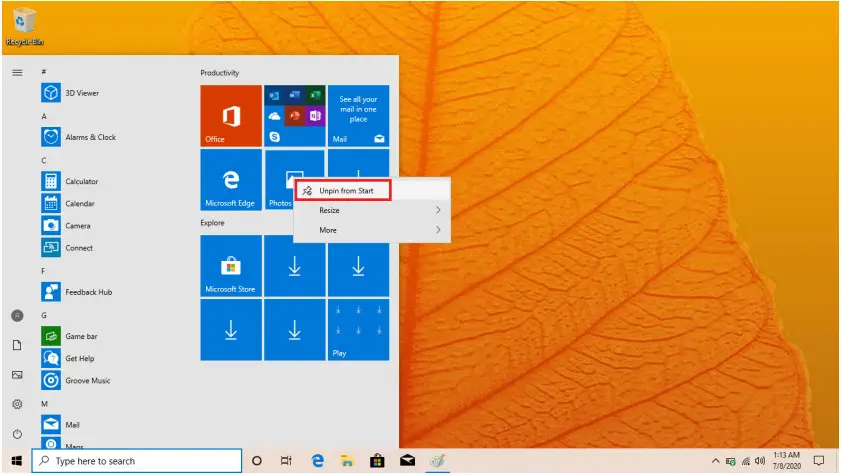841x475 pixels.
Task: Expand the More submenu option
Action: (372, 230)
